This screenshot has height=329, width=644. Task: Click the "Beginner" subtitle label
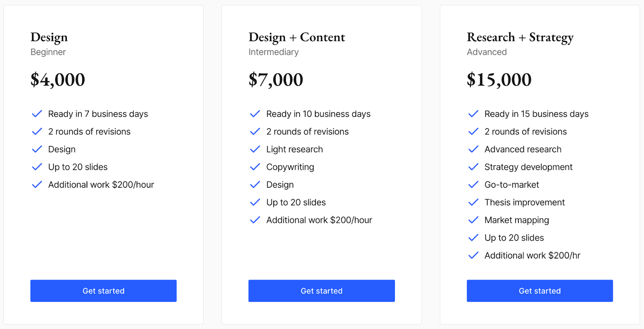[48, 52]
